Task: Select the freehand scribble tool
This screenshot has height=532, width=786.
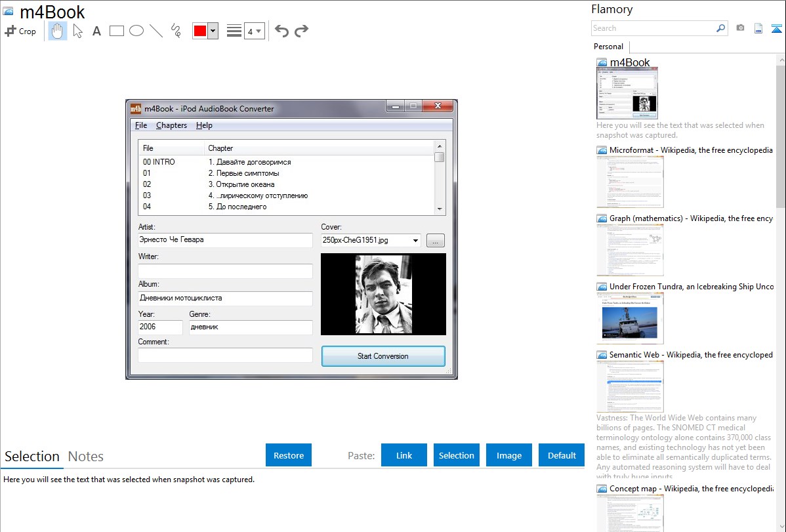Action: click(x=176, y=31)
